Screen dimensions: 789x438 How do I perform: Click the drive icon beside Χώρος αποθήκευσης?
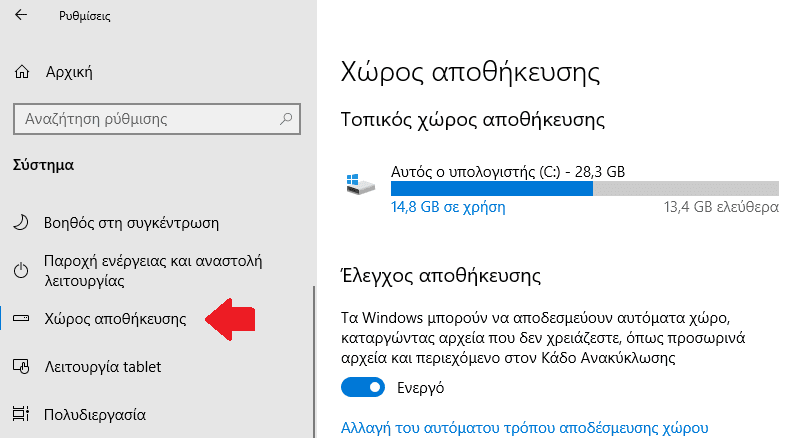tap(21, 318)
